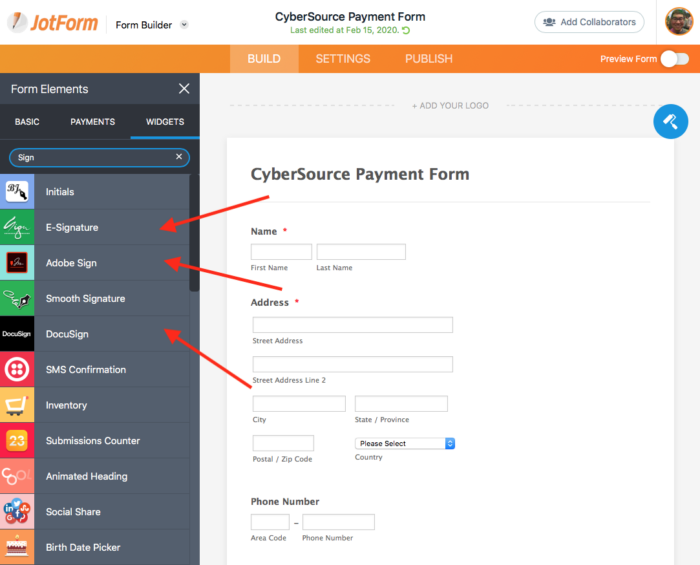Open the form designer paint roller
The height and width of the screenshot is (565, 700).
(x=670, y=122)
